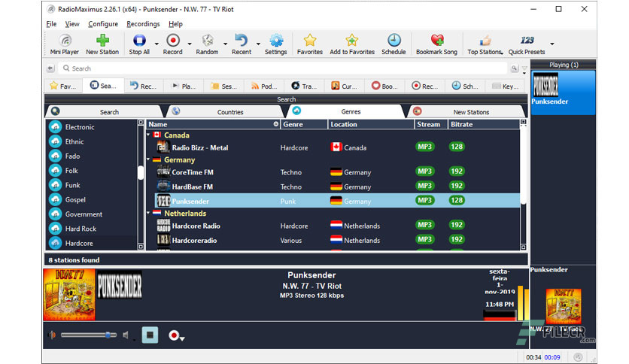Open the Search sub-tab
The image size is (629, 364).
(105, 112)
